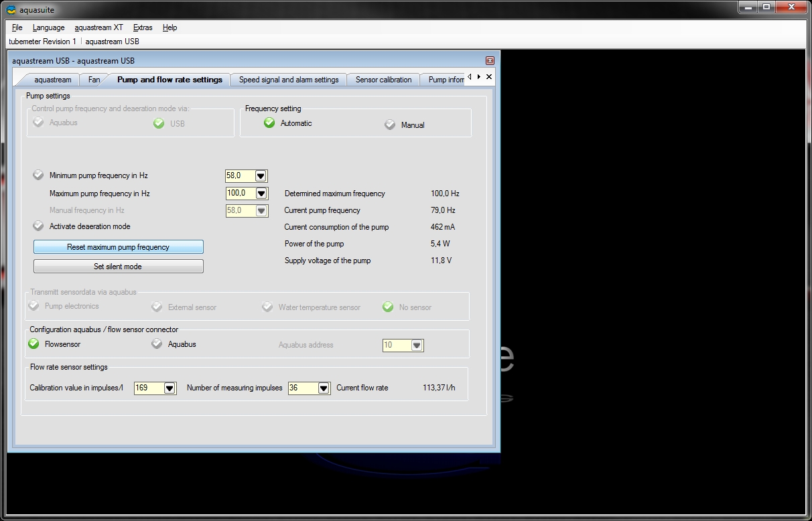Viewport: 812px width, 521px height.
Task: Enable Activate deaeration mode
Action: point(39,226)
